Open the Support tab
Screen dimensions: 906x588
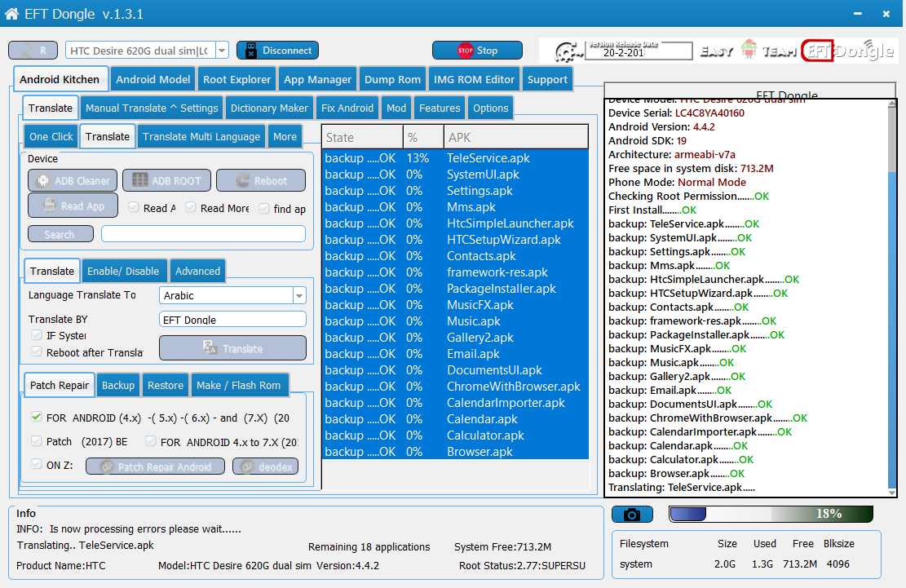click(547, 79)
